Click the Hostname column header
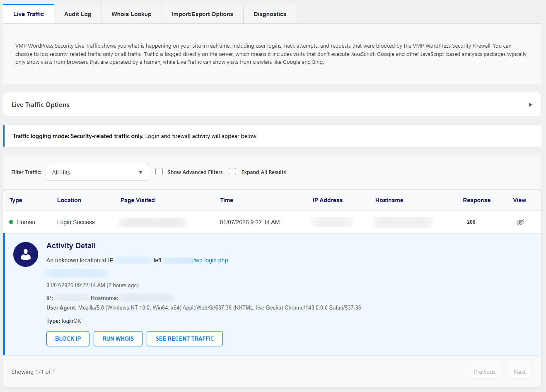This screenshot has height=392, width=546. click(389, 200)
